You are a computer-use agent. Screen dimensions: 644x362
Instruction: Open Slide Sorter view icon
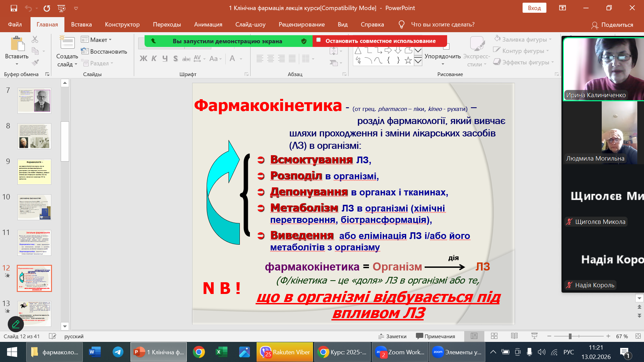tap(494, 336)
